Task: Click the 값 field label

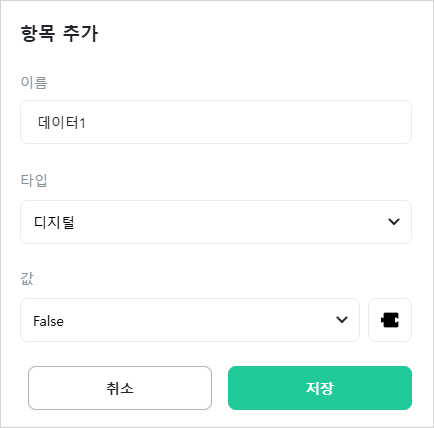Action: tap(27, 278)
